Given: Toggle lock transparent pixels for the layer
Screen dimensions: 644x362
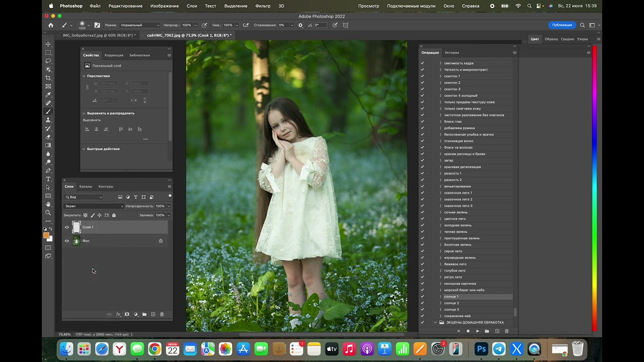Looking at the screenshot, I should click(x=85, y=215).
